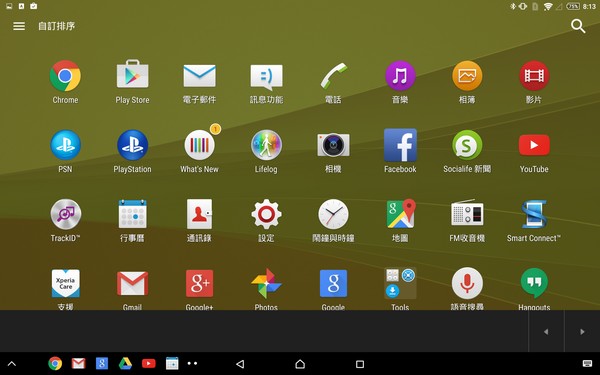Tap the Back navigation button
Screen dimensions: 600x375
point(240,364)
